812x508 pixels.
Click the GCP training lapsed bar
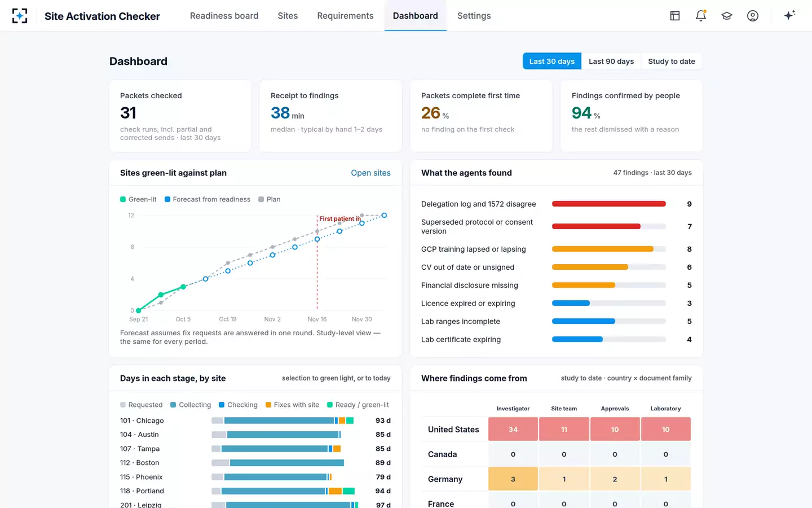click(x=609, y=249)
